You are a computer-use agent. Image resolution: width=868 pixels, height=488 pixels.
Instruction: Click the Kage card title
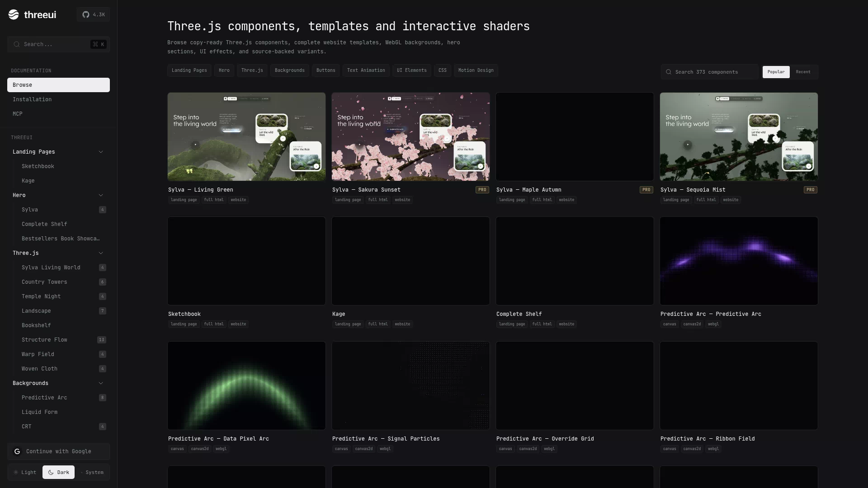(x=339, y=314)
